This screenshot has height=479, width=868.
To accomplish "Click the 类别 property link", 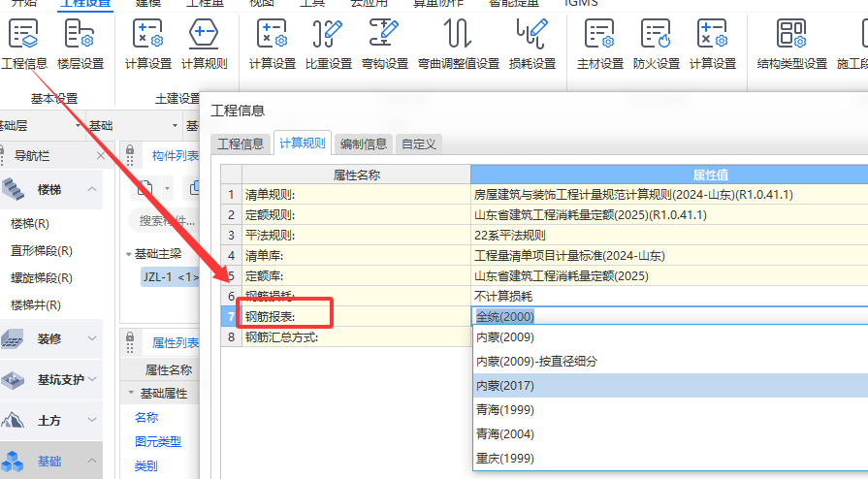I will (x=146, y=465).
